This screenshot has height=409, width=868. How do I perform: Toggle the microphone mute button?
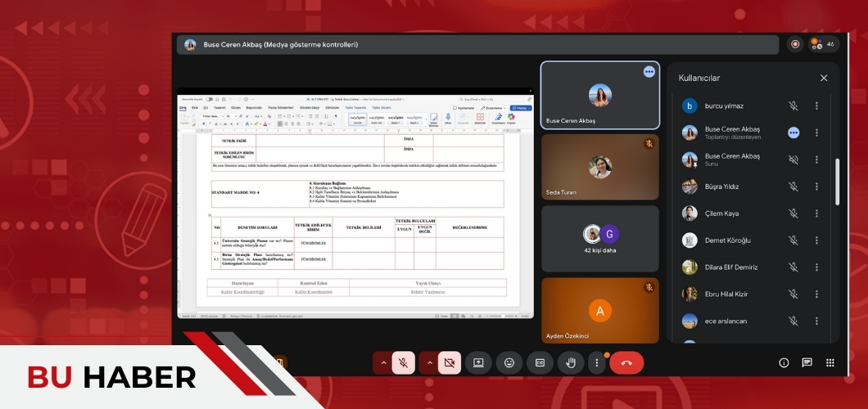tap(403, 362)
